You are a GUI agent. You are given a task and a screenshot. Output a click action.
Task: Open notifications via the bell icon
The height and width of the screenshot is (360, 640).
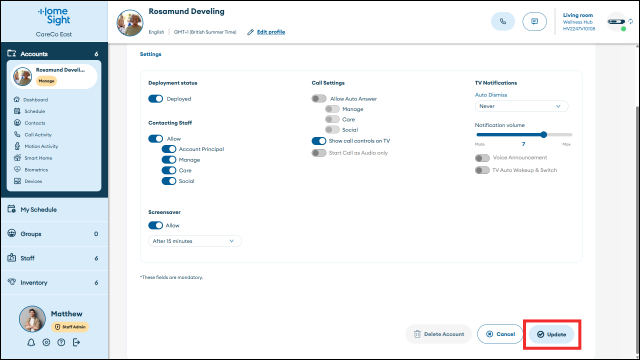(x=31, y=342)
